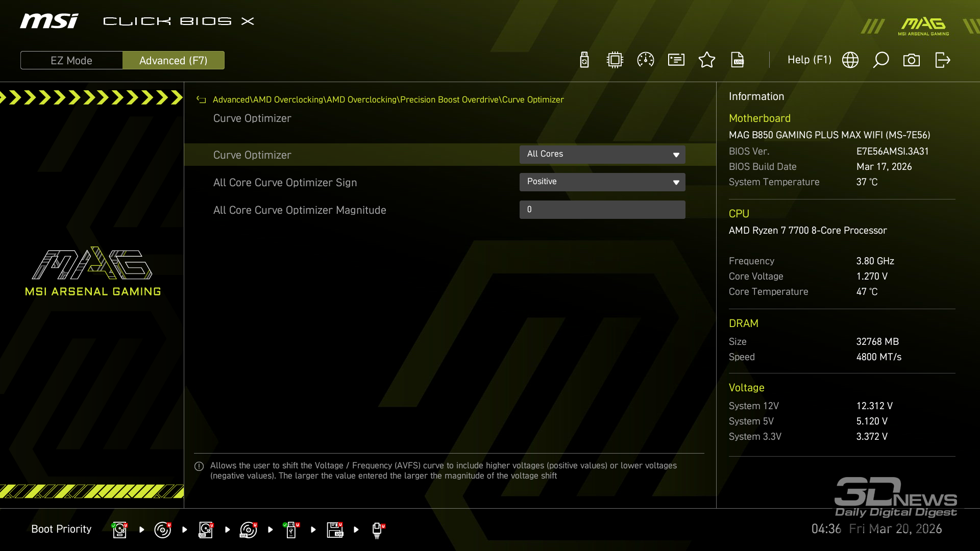
Task: Click the hardware monitor card icon
Action: [676, 60]
